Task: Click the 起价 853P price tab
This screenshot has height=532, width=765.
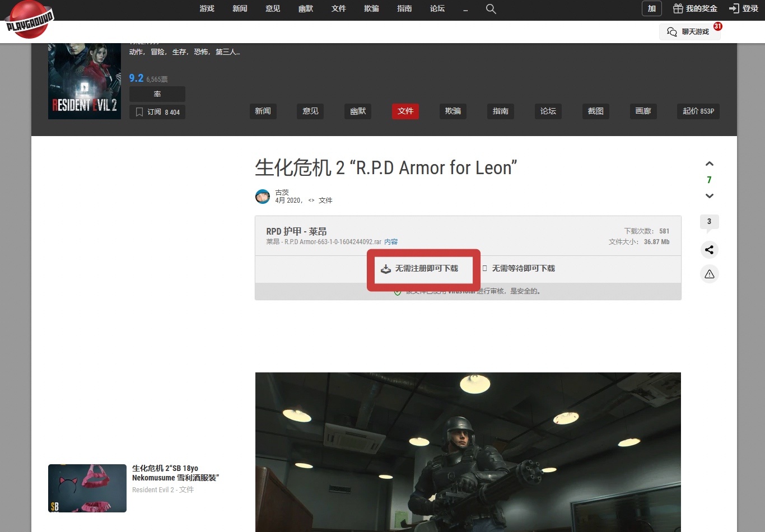Action: [x=698, y=111]
